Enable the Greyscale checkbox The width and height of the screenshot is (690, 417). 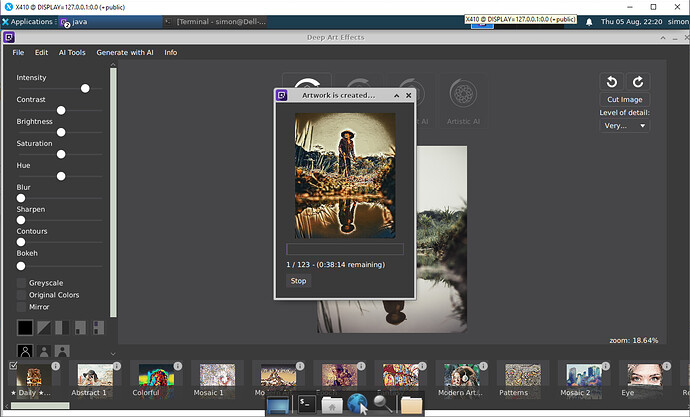pos(21,283)
